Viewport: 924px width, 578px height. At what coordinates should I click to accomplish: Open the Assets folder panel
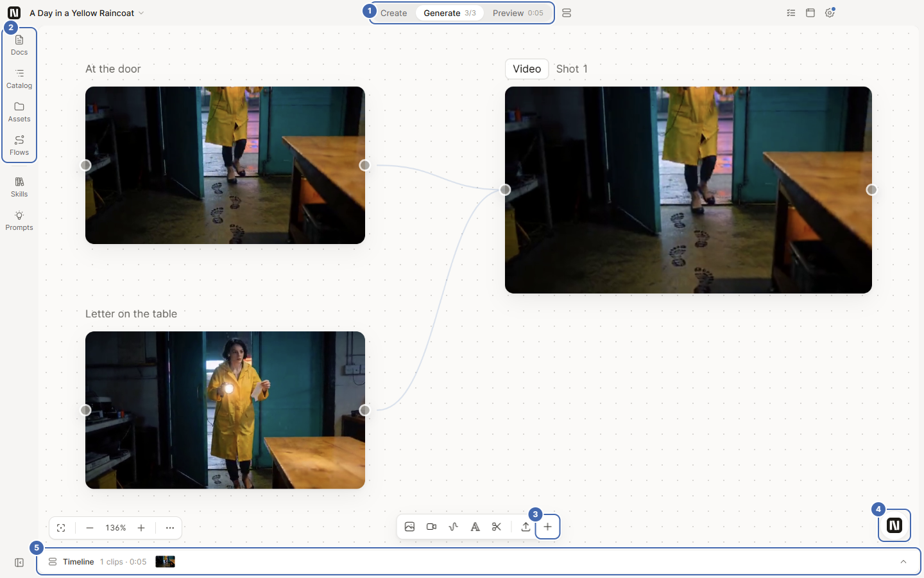click(x=19, y=112)
